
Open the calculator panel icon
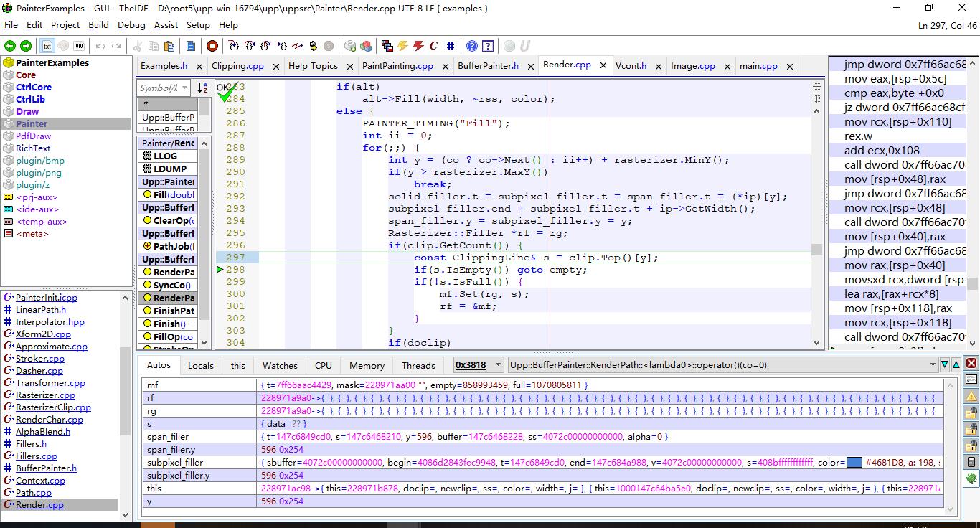tap(971, 462)
